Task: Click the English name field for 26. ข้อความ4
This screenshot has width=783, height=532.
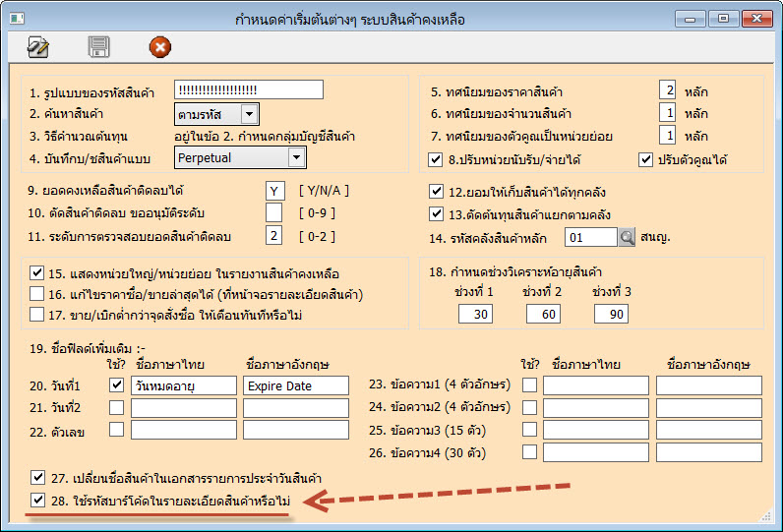Action: pyautogui.click(x=709, y=452)
